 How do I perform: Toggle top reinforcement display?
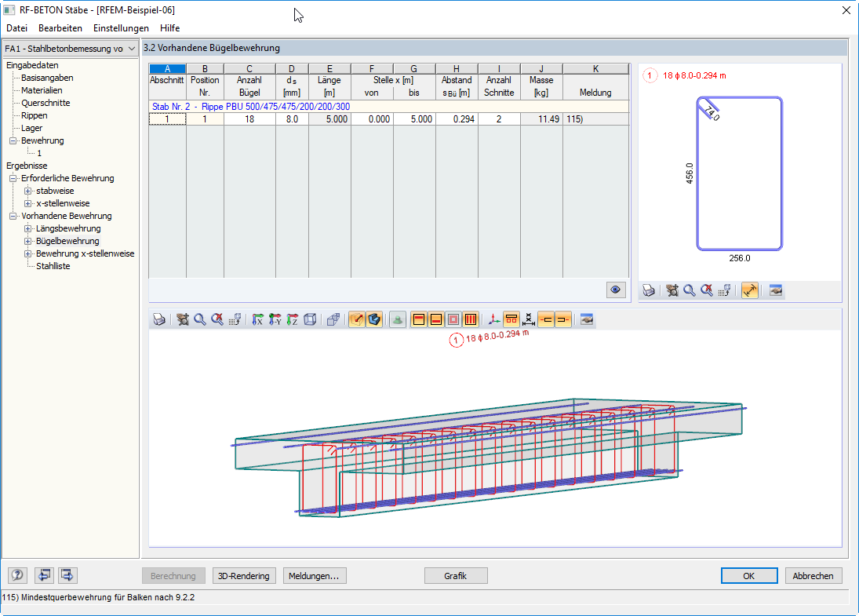tap(419, 319)
